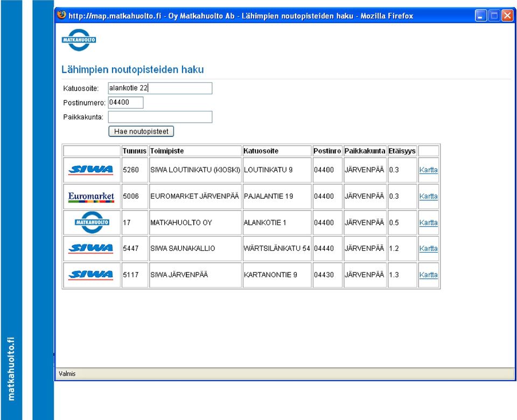The height and width of the screenshot is (420, 517).
Task: Click the Euromarket logo in row 5006
Action: point(92,197)
